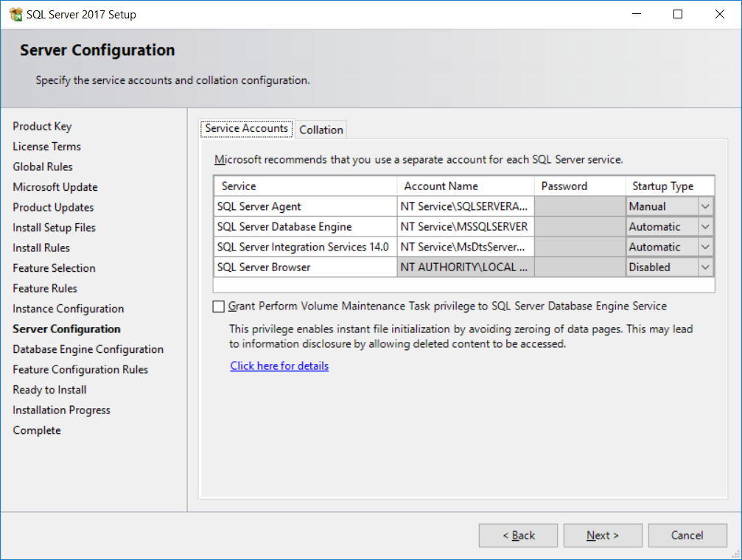Minimize the setup window
This screenshot has width=742, height=560.
(637, 14)
